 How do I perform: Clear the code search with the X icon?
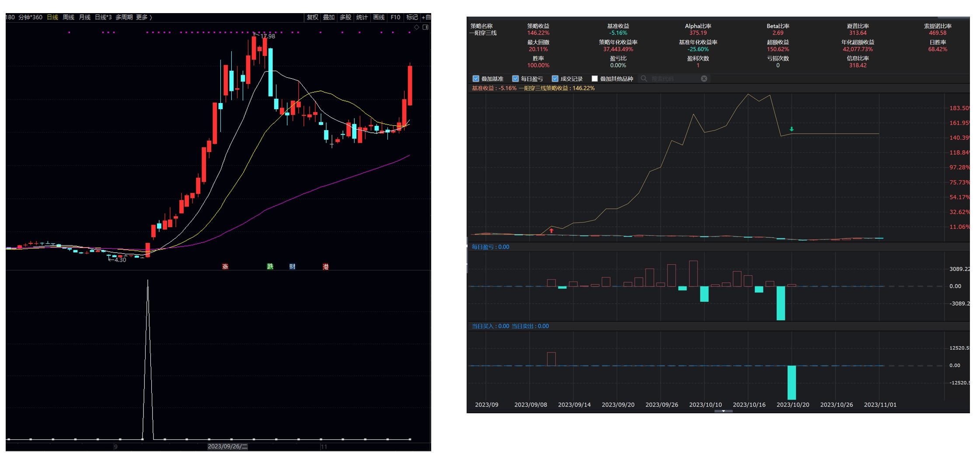704,79
